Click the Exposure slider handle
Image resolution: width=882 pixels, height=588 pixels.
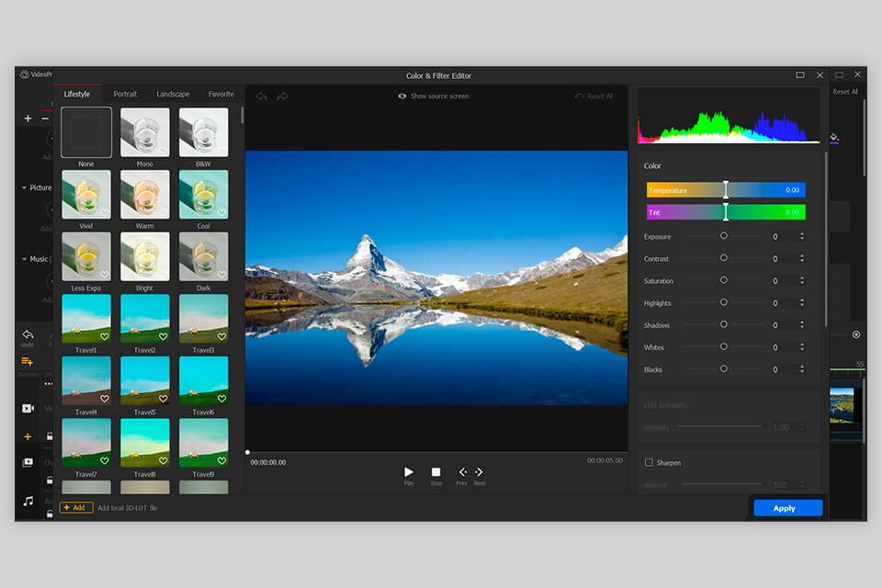[x=724, y=236]
